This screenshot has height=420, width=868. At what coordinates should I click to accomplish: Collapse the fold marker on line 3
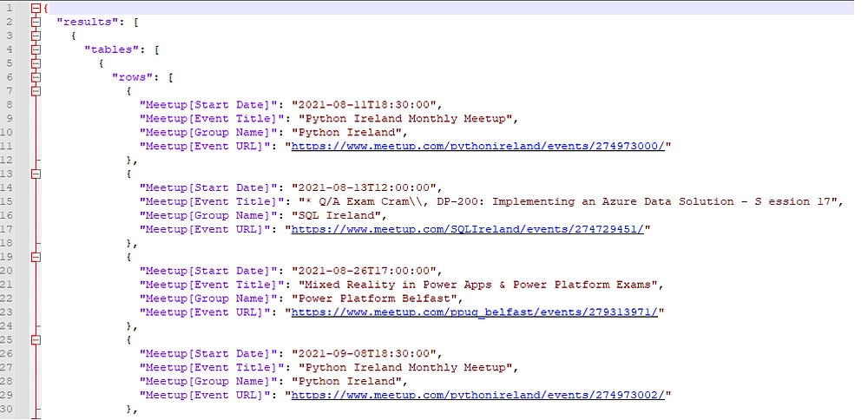tap(36, 36)
